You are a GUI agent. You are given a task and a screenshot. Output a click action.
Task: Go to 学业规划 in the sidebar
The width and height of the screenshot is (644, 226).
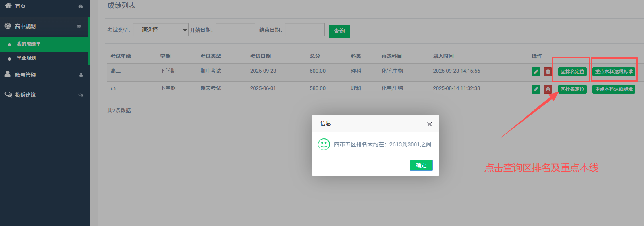26,58
